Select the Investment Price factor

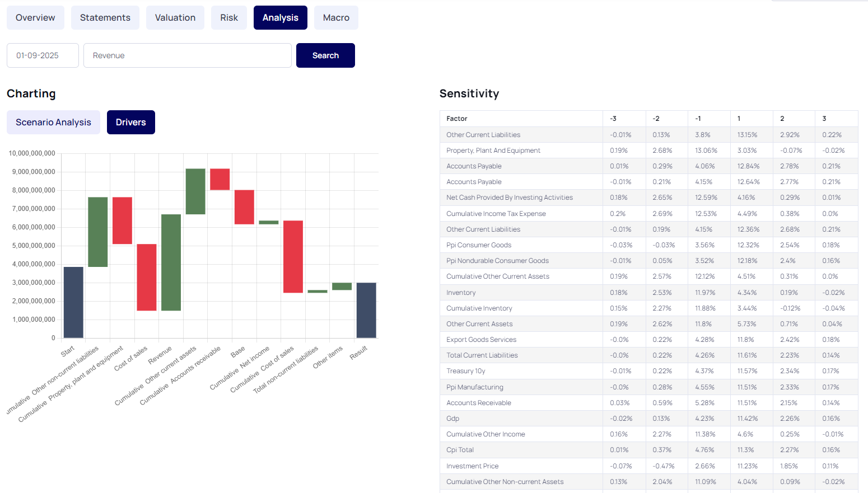pos(472,466)
